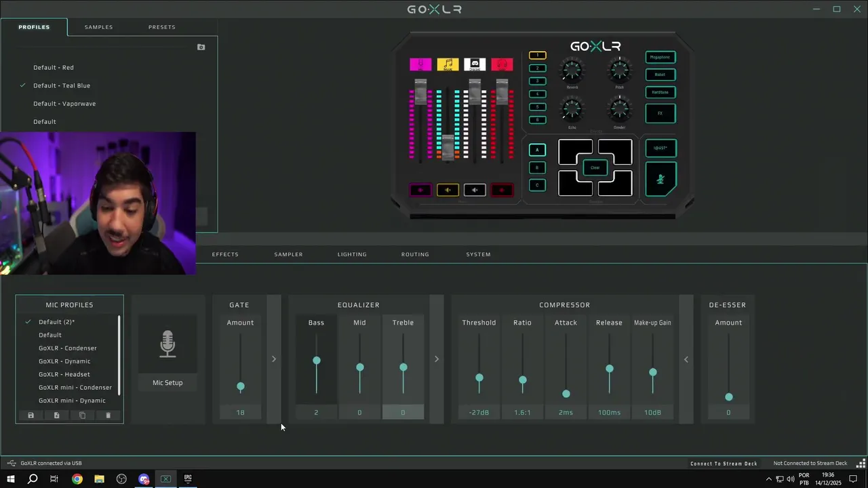Click the Gate Amount slider handle
This screenshot has width=868, height=488.
tap(240, 386)
